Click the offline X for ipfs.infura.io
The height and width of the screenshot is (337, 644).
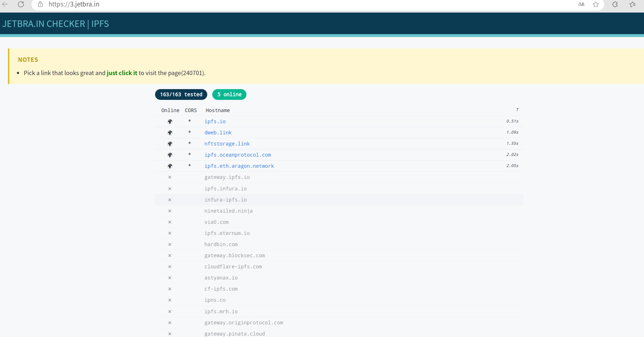(x=170, y=189)
